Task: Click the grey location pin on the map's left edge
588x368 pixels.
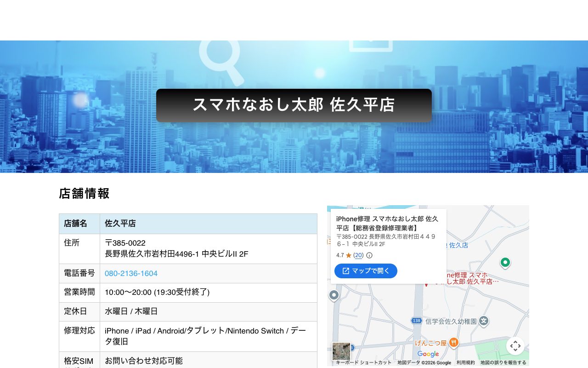Action: pos(334,295)
